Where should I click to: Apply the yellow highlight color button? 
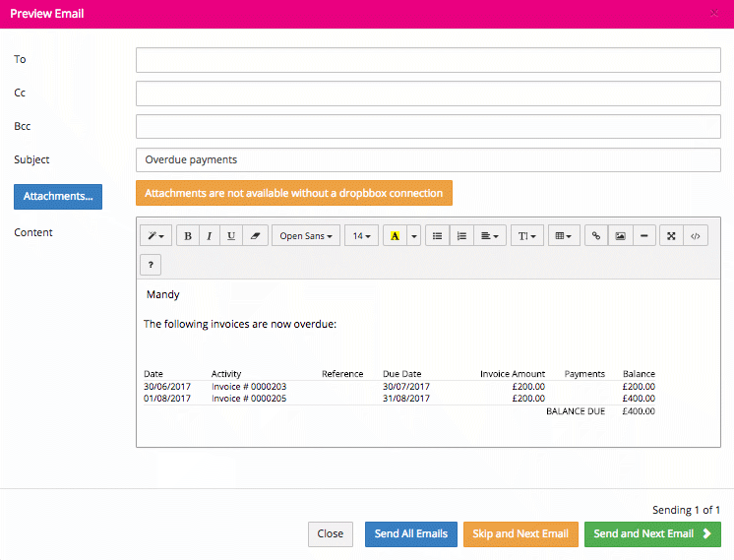[396, 236]
